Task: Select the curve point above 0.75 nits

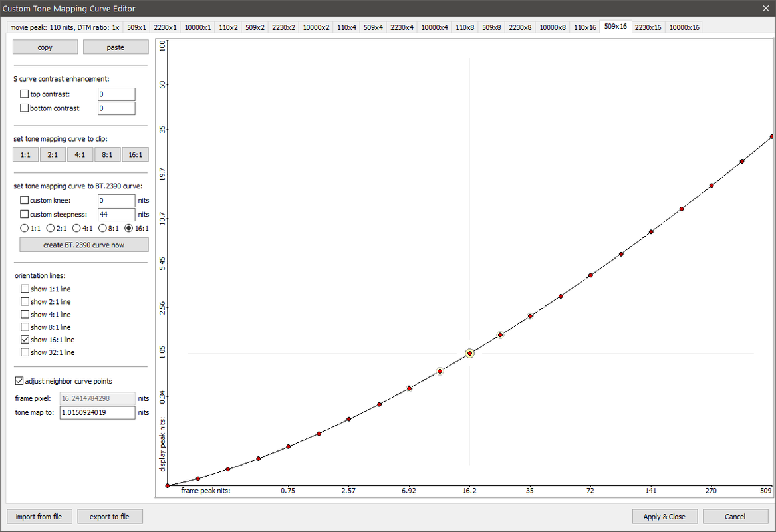Action: click(x=289, y=446)
